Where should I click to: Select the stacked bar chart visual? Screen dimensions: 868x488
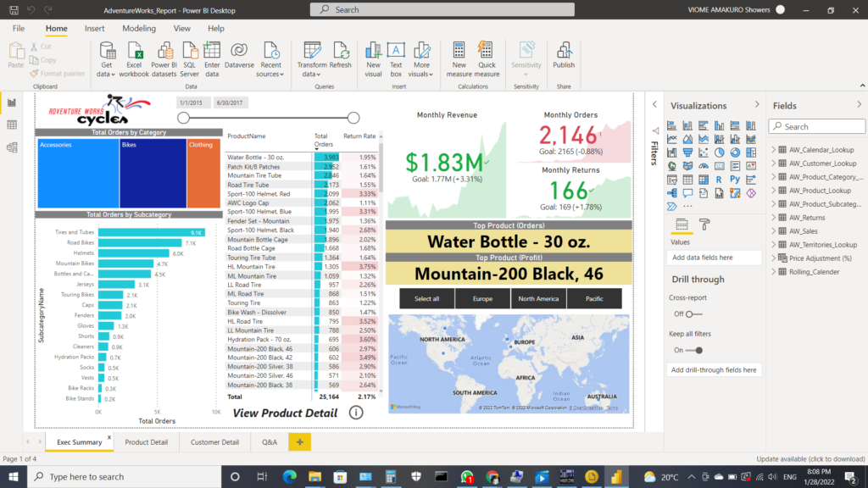point(671,125)
